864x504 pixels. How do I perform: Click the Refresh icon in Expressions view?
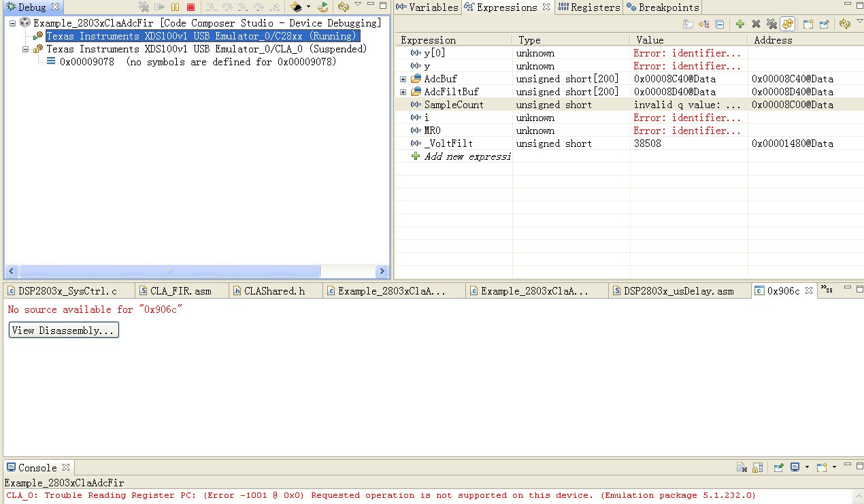coord(844,24)
